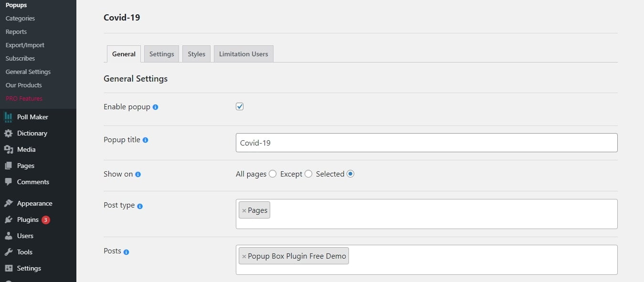
Task: Open Reports in the sidebar submenu
Action: (x=16, y=31)
